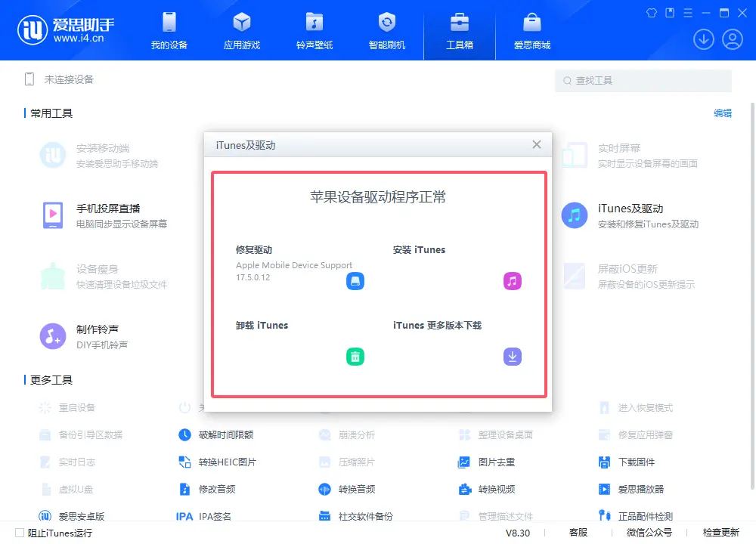Click 客服 in the status bar

578,533
